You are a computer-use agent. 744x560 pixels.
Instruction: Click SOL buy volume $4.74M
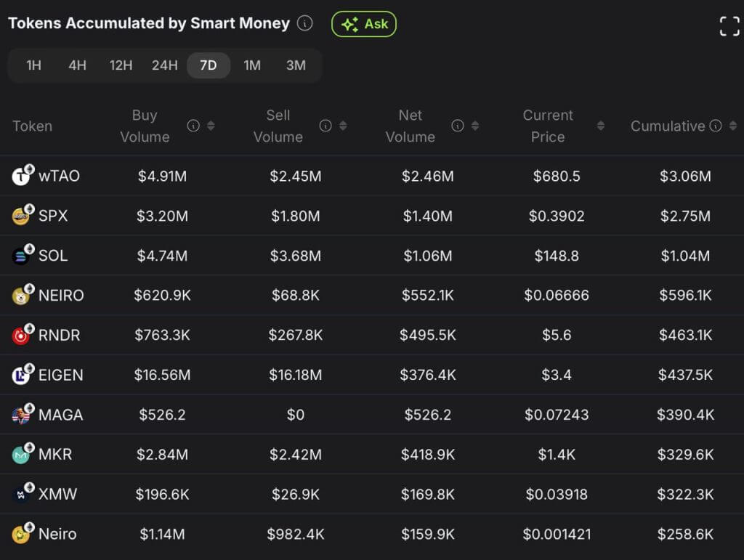tap(162, 256)
